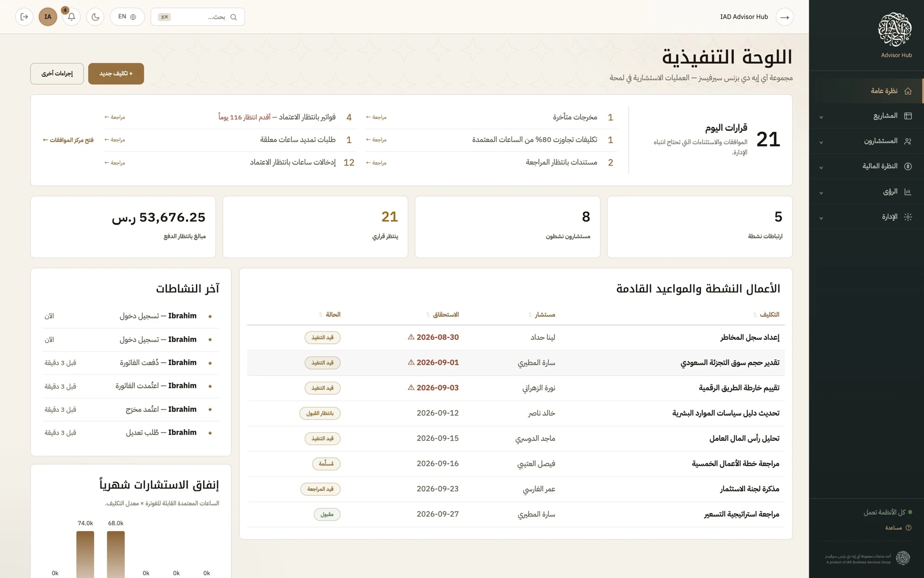This screenshot has width=924, height=578.
Task: Click مراجعة link for مخرجات متأخرة
Action: pos(376,117)
